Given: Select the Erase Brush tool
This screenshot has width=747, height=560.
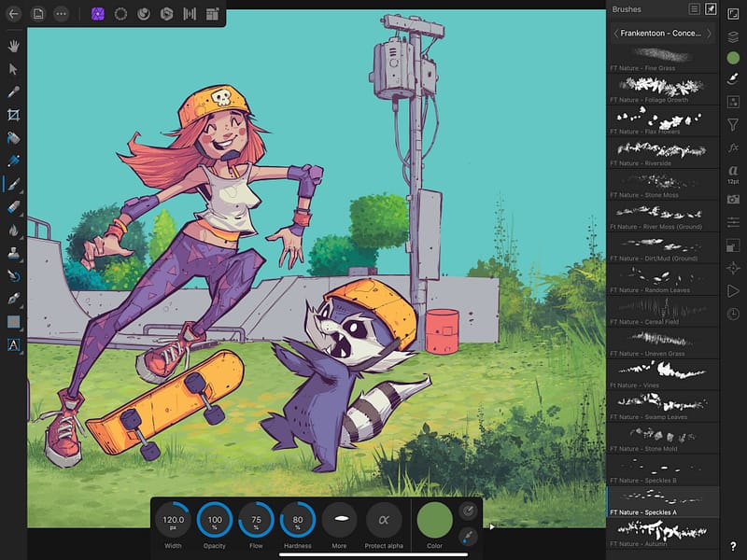Looking at the screenshot, I should (13, 207).
